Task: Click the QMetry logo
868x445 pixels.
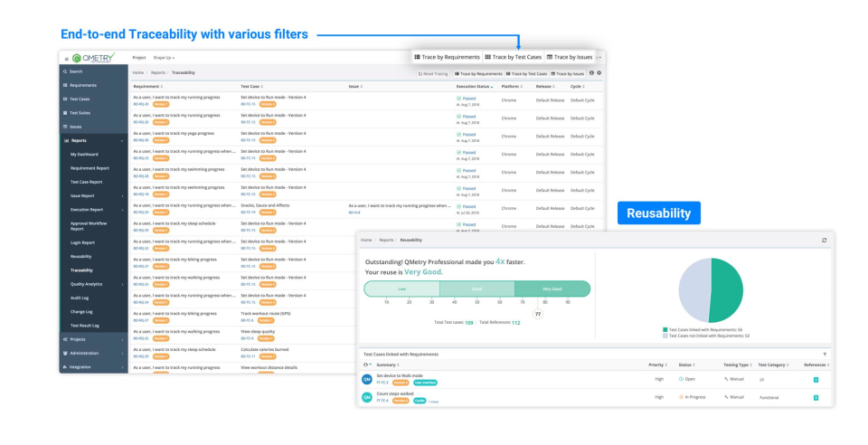Action: 93,58
